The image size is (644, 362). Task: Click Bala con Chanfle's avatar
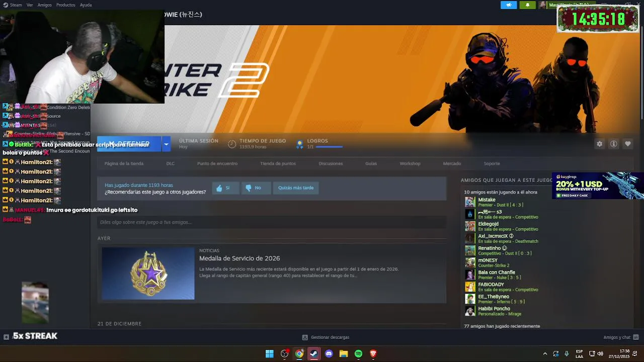click(470, 275)
